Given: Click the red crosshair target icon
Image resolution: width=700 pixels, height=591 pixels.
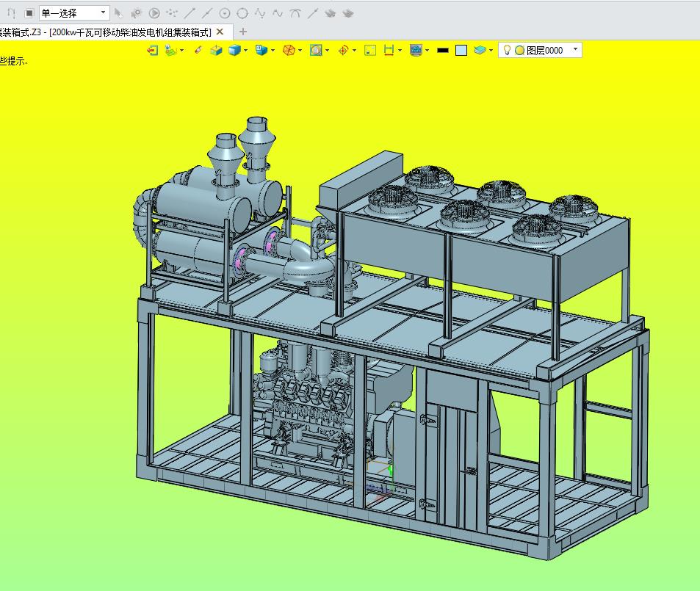Looking at the screenshot, I should [343, 51].
